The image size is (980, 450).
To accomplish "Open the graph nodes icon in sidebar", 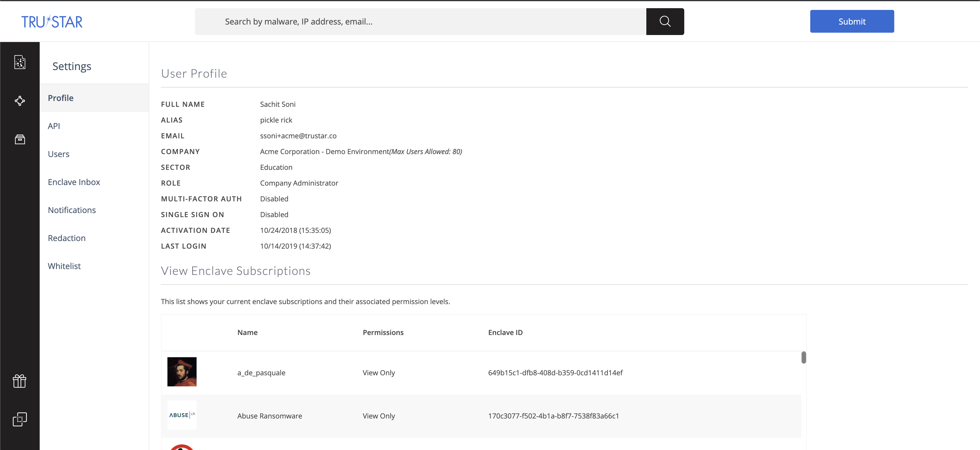I will (x=20, y=100).
